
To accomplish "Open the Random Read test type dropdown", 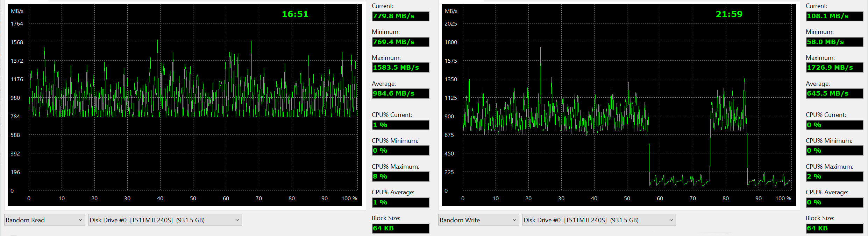I will (45, 220).
